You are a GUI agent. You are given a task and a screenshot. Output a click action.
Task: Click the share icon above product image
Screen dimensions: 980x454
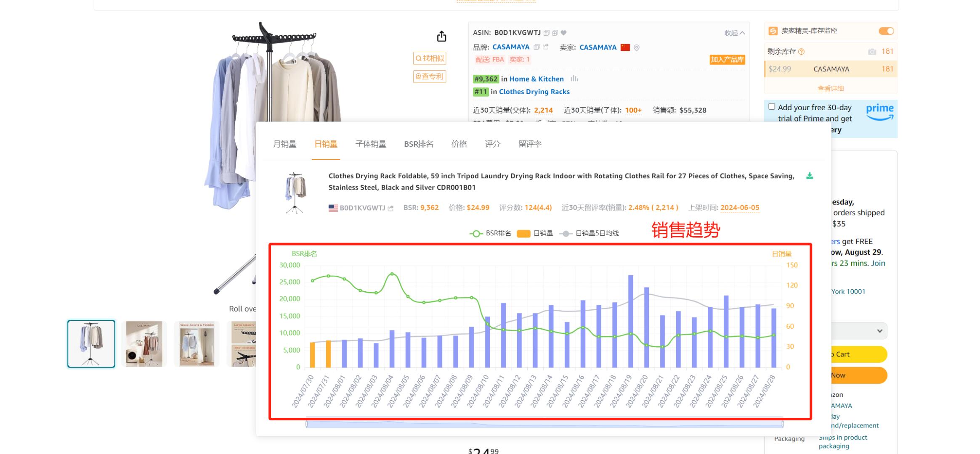tap(441, 36)
